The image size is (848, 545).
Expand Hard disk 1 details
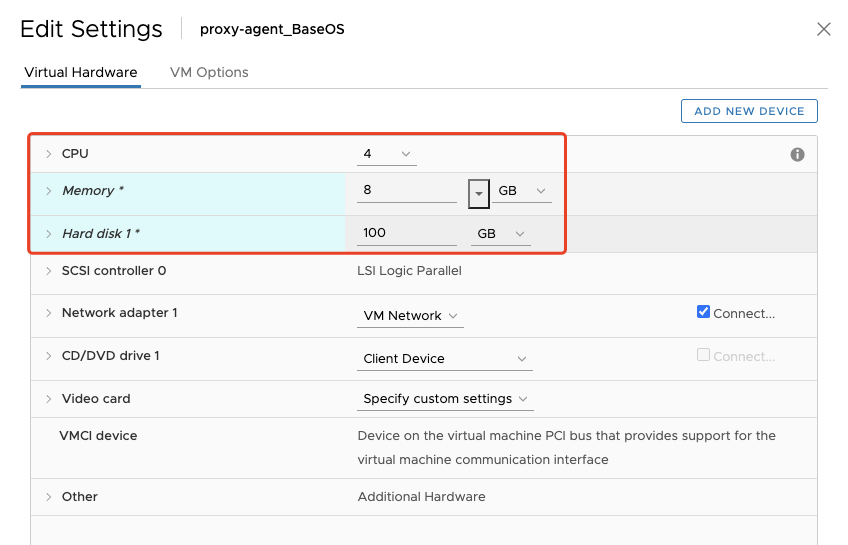pyautogui.click(x=48, y=234)
